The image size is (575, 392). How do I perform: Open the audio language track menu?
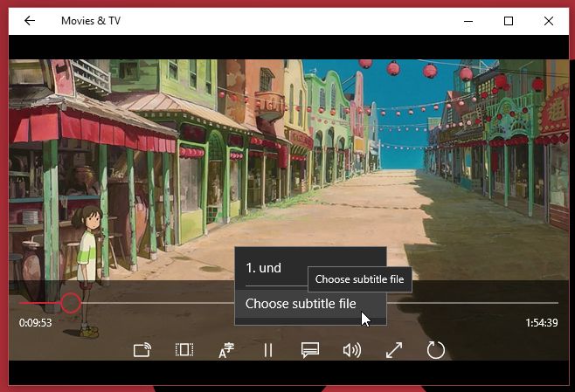(226, 350)
